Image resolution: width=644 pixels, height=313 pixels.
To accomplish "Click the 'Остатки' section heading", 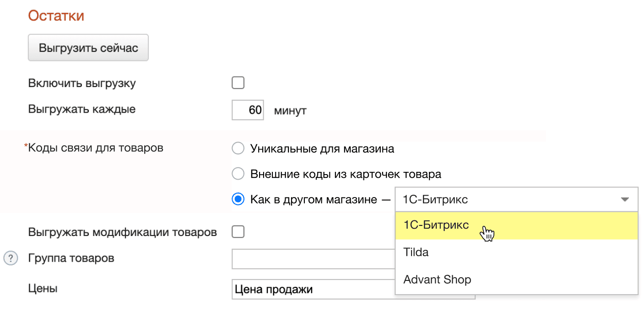I will (x=56, y=15).
